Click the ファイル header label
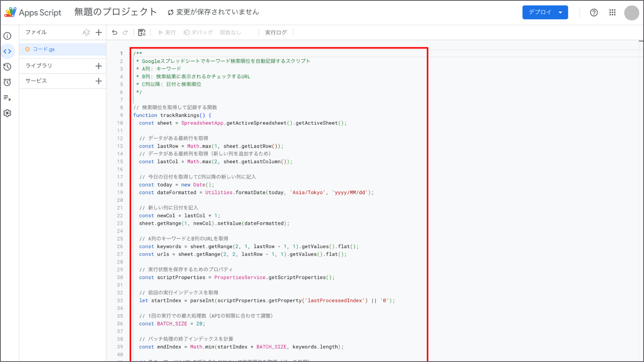This screenshot has width=644, height=362. click(36, 32)
